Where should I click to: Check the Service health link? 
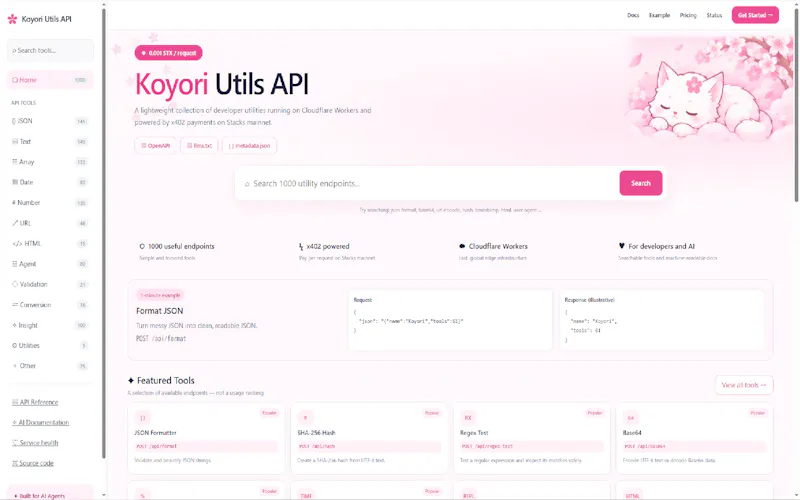tap(35, 443)
